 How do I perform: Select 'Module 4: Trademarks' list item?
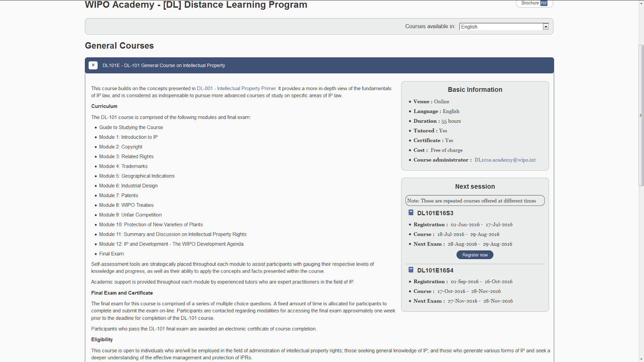tap(124, 166)
